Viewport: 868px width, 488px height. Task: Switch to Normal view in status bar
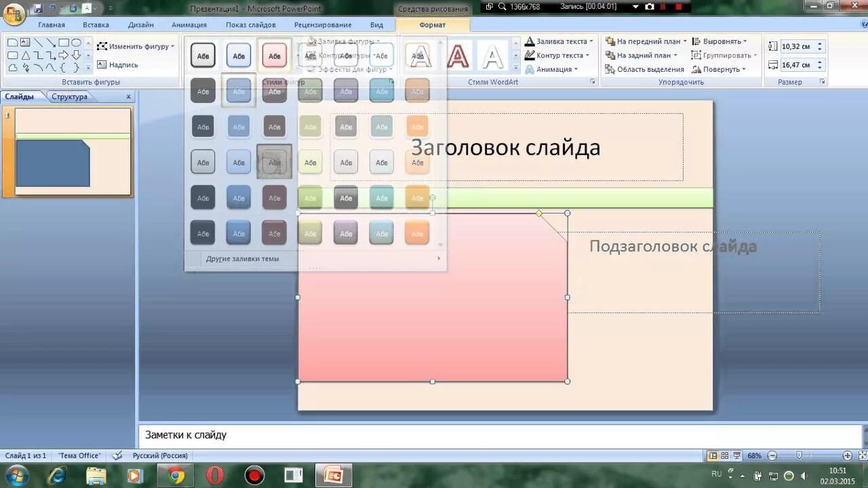713,455
